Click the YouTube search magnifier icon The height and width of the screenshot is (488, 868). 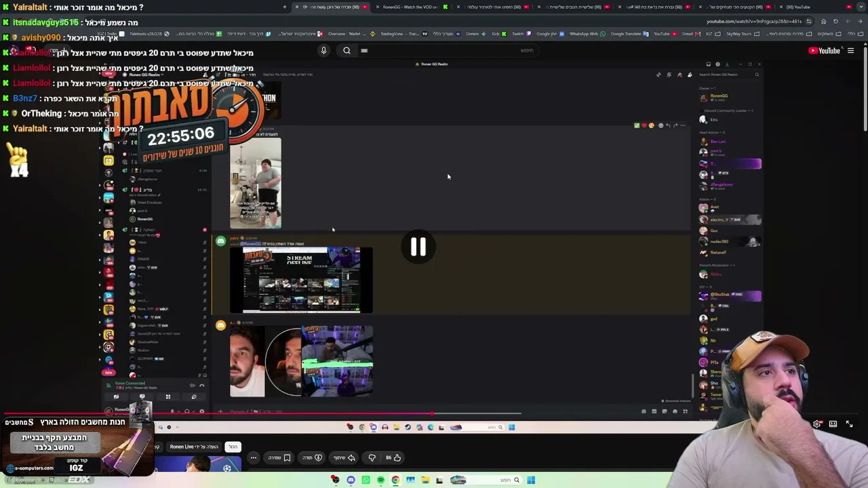[x=347, y=50]
